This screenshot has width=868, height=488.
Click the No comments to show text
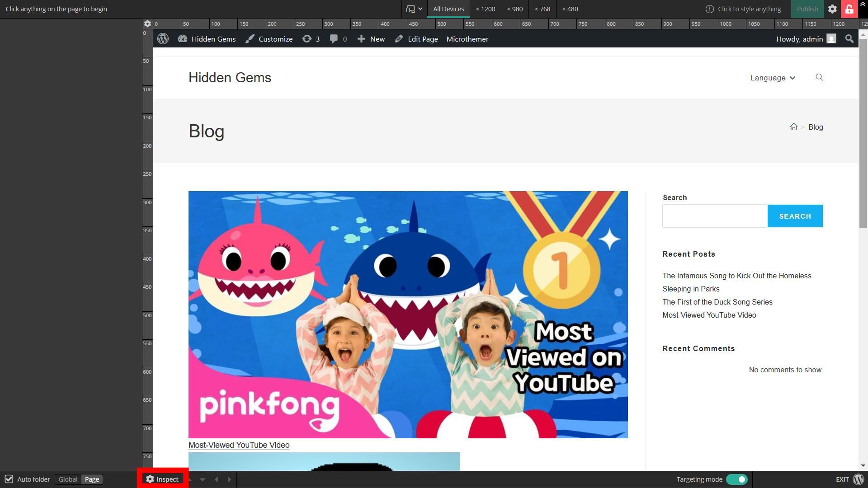tap(786, 370)
